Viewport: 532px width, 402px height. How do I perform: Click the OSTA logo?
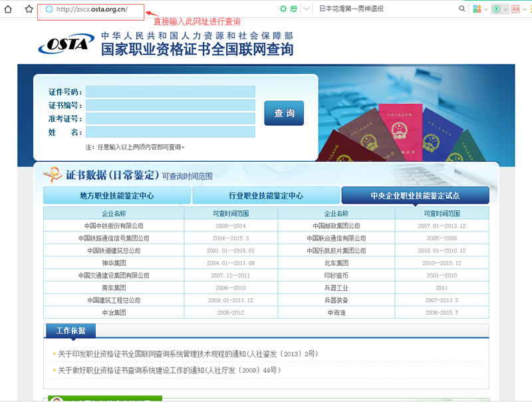(x=66, y=44)
